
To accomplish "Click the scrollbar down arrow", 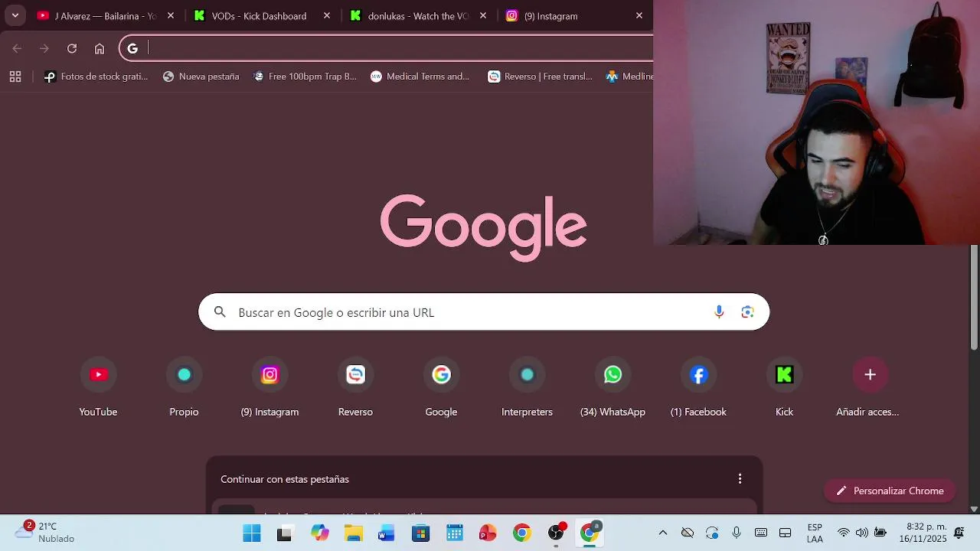I will [x=974, y=509].
